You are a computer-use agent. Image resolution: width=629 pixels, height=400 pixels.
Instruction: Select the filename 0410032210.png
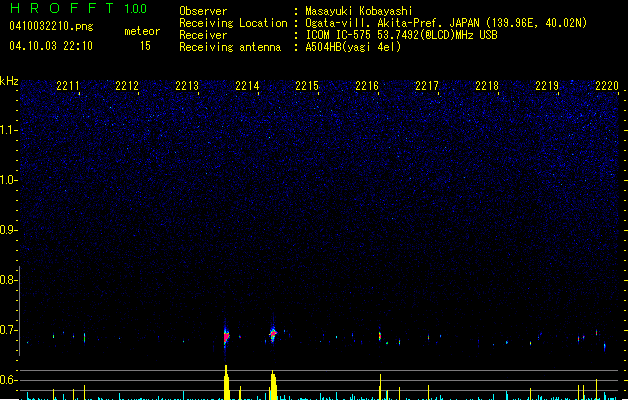pos(51,26)
